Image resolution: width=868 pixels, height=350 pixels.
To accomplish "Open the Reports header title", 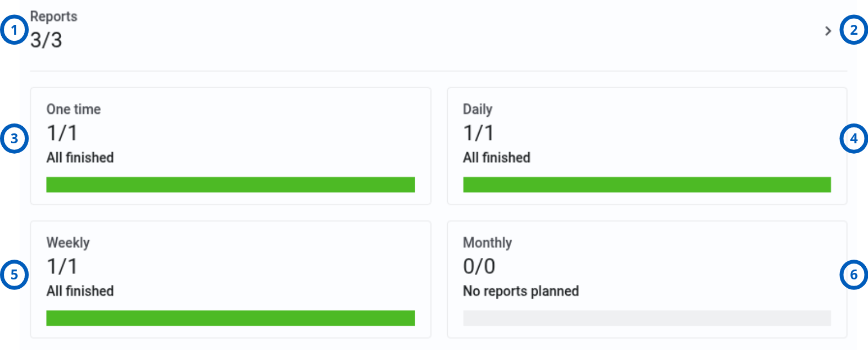I will point(53,17).
